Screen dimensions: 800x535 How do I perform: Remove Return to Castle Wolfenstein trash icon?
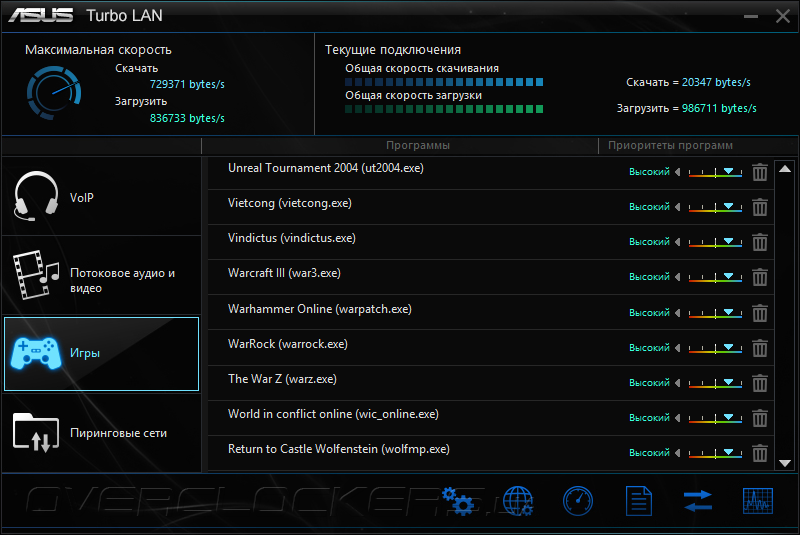[x=760, y=453]
